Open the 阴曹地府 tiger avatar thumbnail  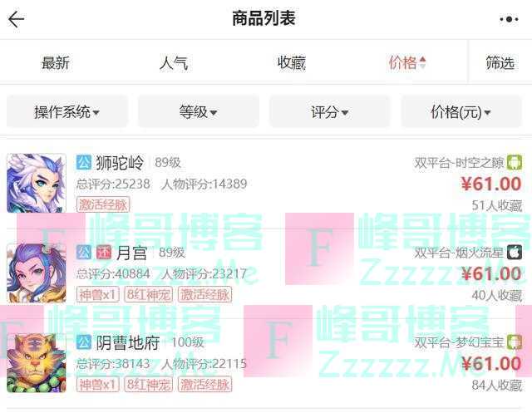37,363
